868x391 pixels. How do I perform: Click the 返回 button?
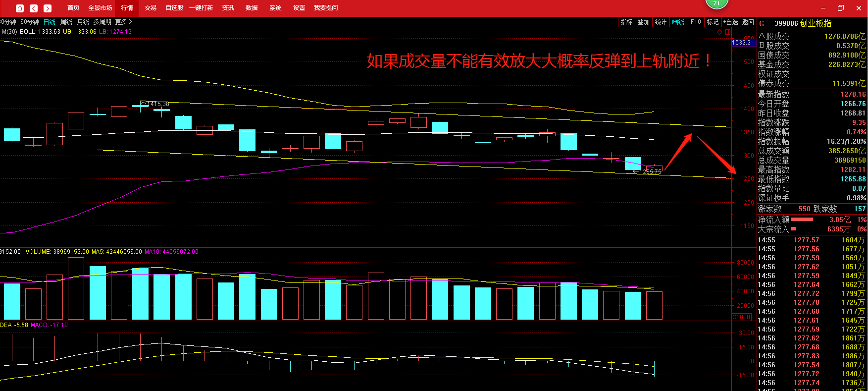pos(748,22)
